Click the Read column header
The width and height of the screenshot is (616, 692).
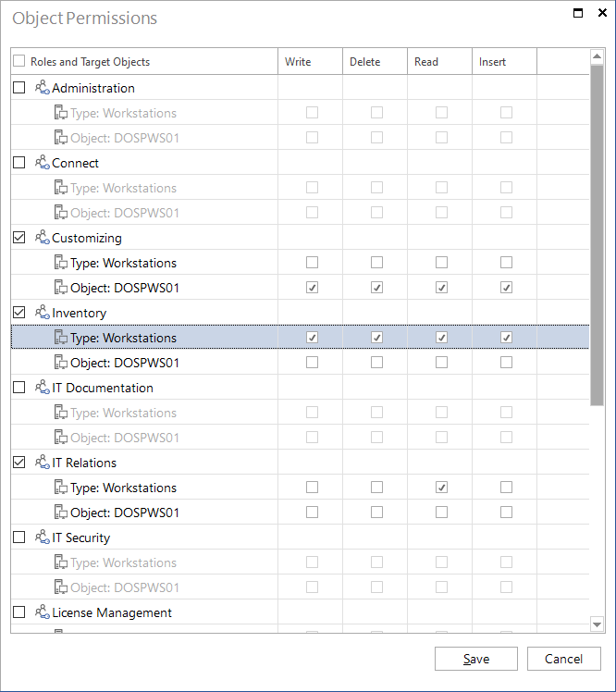pos(440,61)
